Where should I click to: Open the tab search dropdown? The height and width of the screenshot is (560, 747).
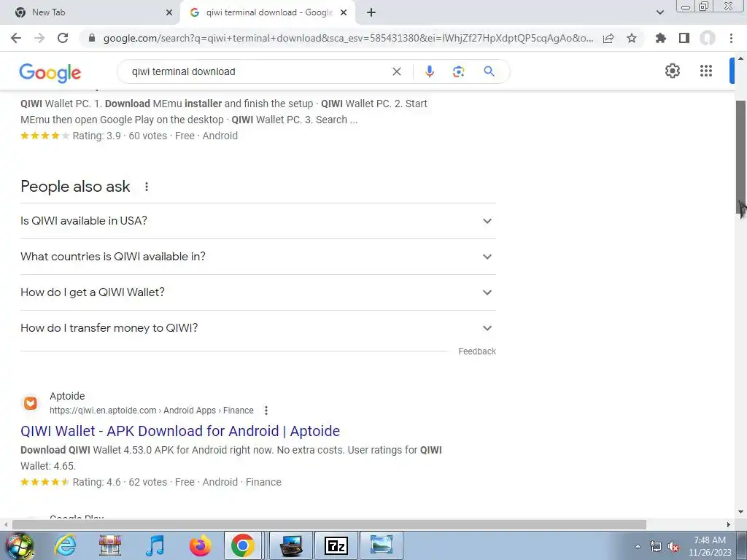[x=659, y=12]
